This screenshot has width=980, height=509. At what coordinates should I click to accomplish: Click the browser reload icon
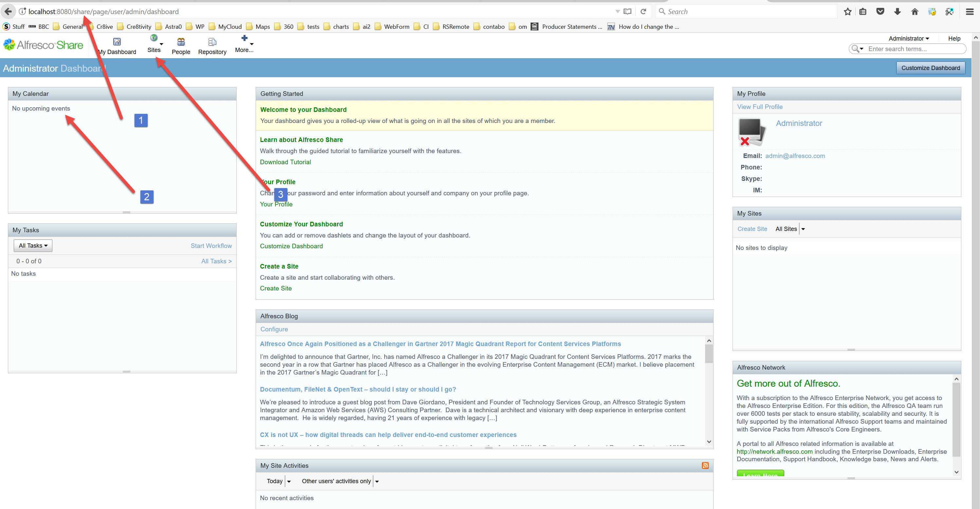(643, 11)
